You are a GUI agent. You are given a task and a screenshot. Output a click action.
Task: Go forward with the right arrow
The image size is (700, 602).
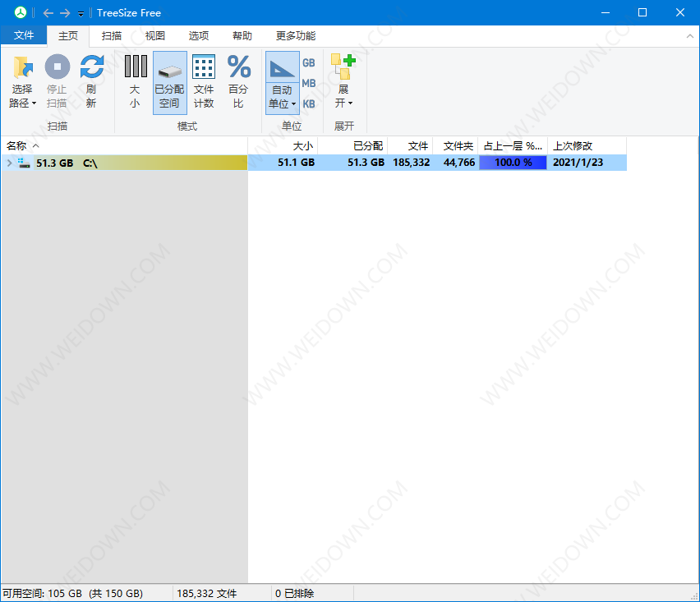[x=65, y=13]
